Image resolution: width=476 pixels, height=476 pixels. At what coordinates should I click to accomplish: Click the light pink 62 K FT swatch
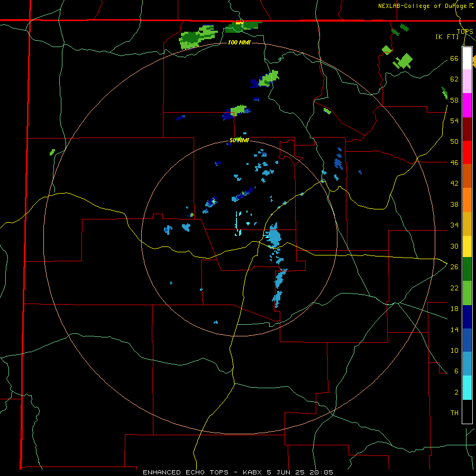click(x=467, y=81)
